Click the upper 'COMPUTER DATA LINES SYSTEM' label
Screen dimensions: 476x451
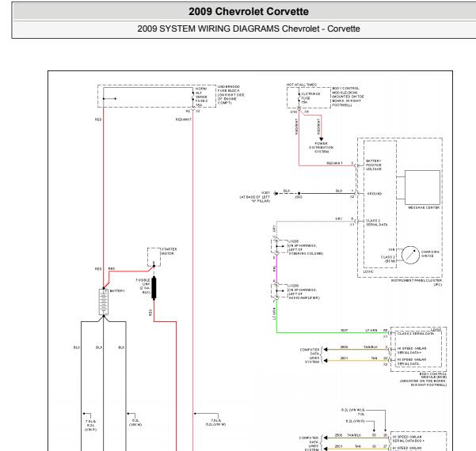(310, 356)
